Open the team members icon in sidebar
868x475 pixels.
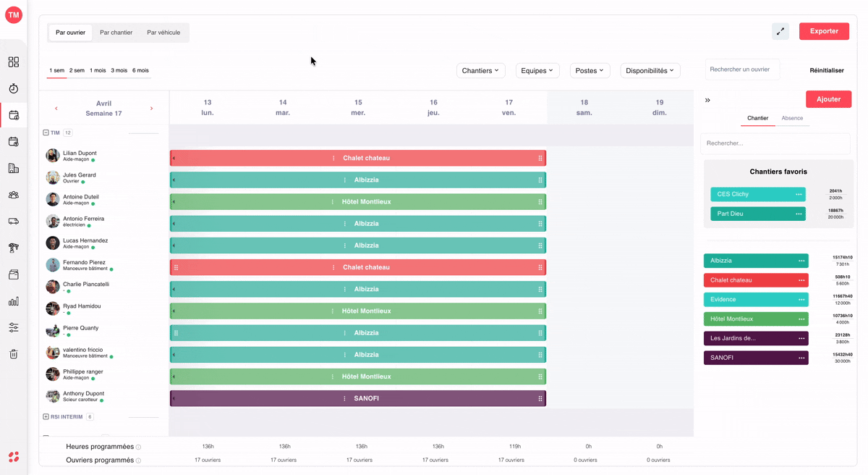tap(13, 195)
